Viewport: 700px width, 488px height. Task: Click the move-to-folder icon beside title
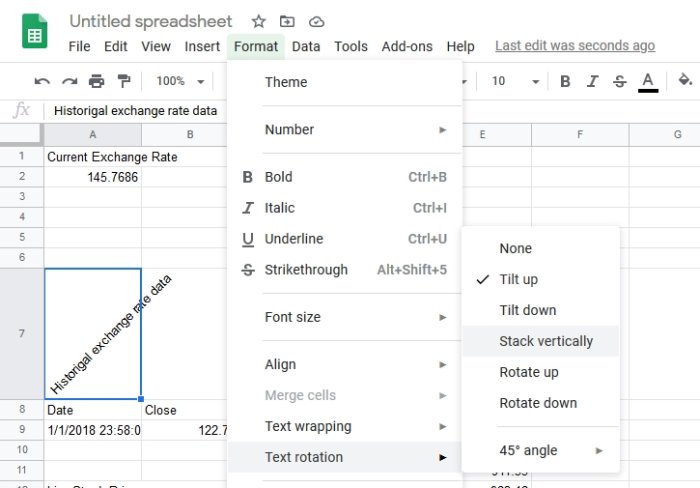(288, 21)
